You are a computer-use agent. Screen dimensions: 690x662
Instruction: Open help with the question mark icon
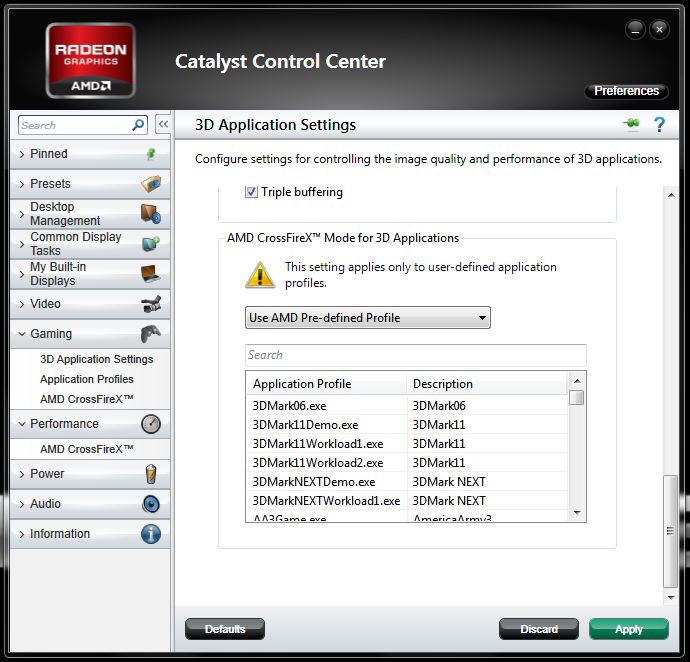(x=659, y=125)
